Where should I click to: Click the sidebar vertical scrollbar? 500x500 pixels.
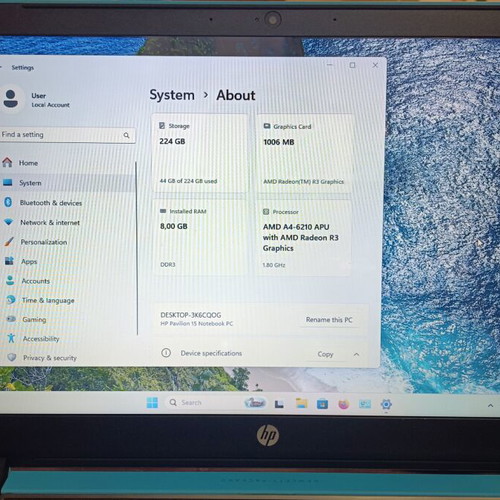click(137, 248)
